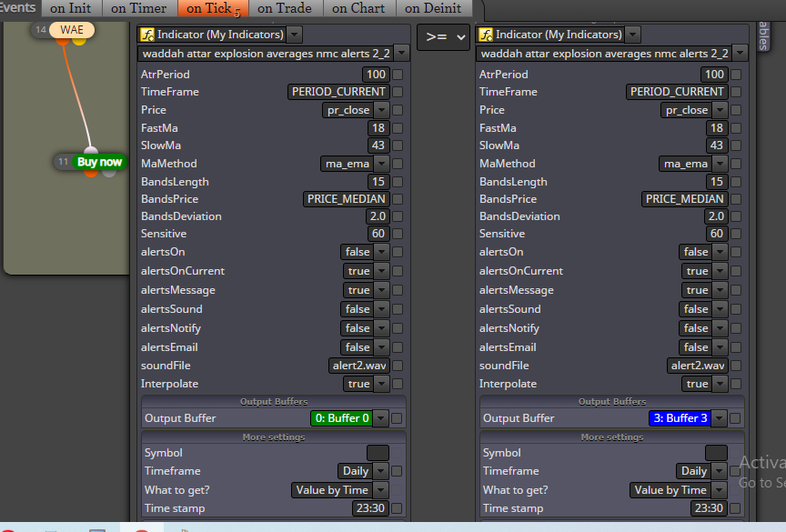This screenshot has height=532, width=786.
Task: Click left BandsPrice PRICE_MEDIAN value
Action: click(x=346, y=199)
